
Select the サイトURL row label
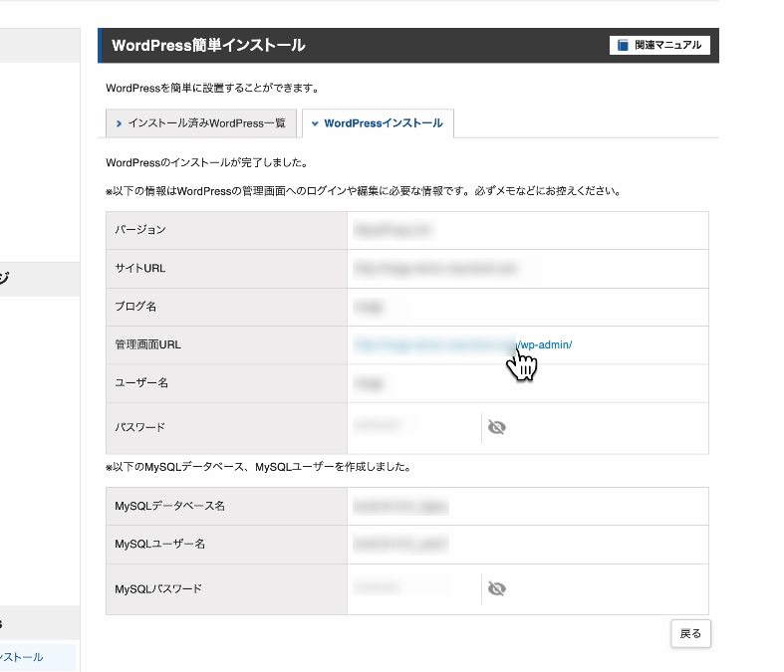pyautogui.click(x=140, y=268)
